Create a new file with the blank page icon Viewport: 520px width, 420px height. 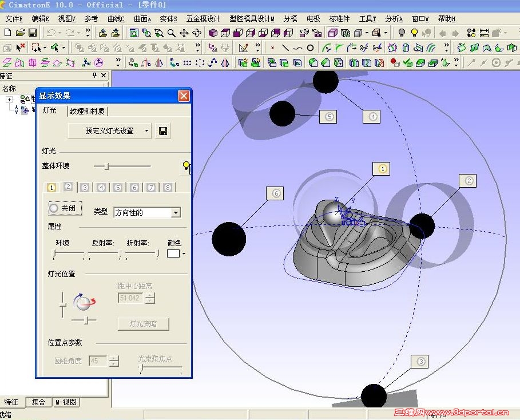[7, 33]
